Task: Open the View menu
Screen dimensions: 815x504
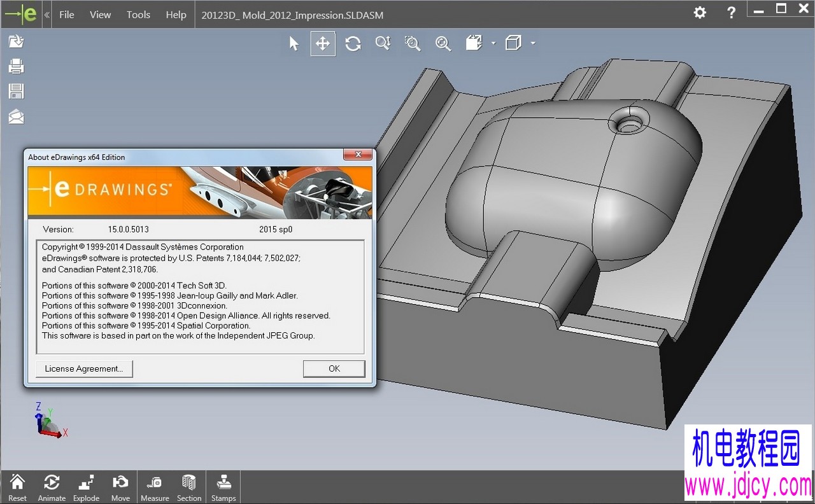Action: (x=101, y=15)
